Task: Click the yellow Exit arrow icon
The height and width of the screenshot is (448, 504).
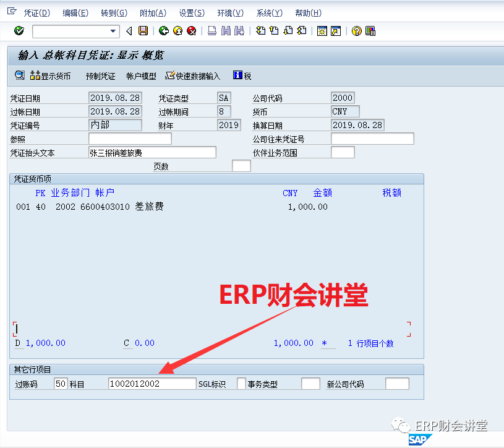Action: pyautogui.click(x=177, y=31)
